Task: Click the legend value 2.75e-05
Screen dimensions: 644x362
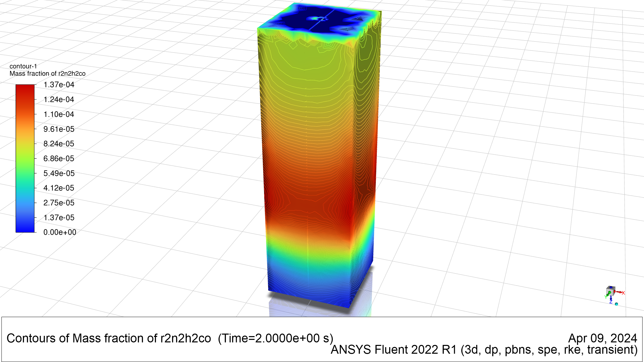Action: click(x=59, y=203)
